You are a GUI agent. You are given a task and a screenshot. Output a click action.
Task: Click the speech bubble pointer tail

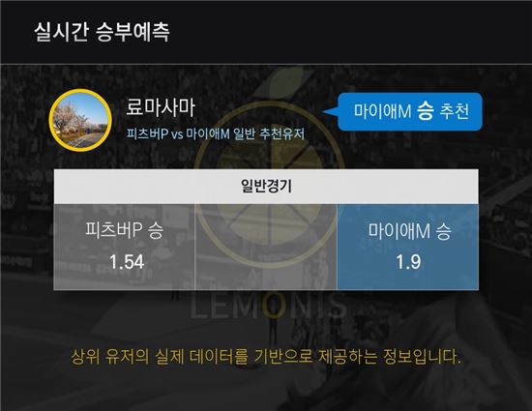point(330,111)
